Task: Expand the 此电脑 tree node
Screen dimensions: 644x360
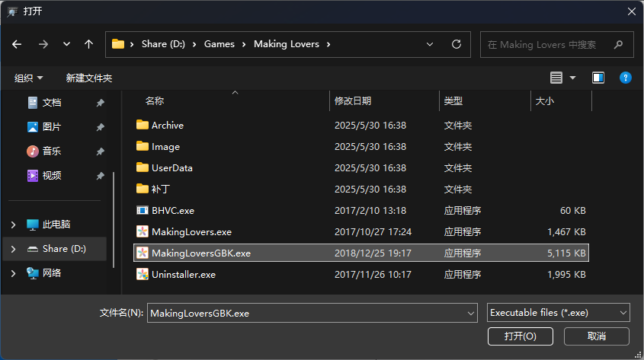Action: pyautogui.click(x=13, y=225)
